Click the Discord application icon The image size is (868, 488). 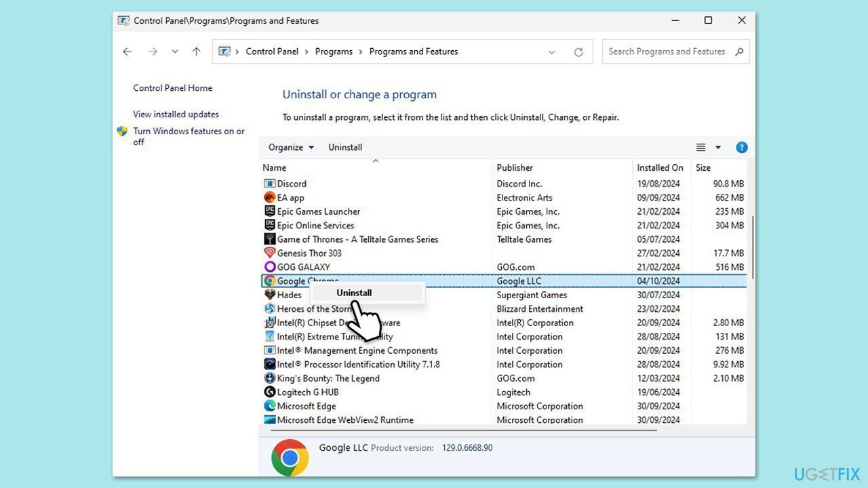tap(267, 184)
